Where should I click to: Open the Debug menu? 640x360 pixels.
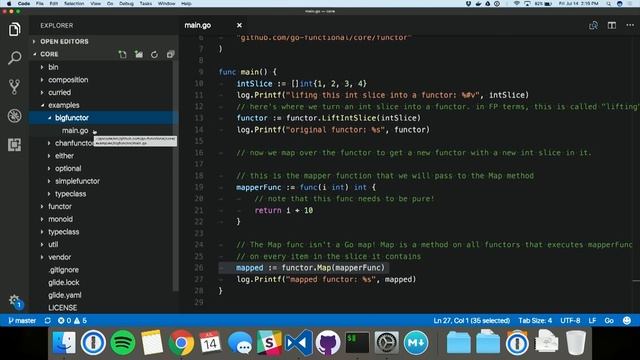(126, 3)
